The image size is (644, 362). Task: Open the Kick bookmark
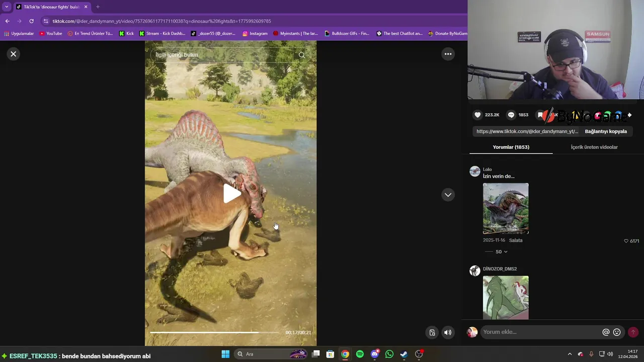(x=126, y=34)
